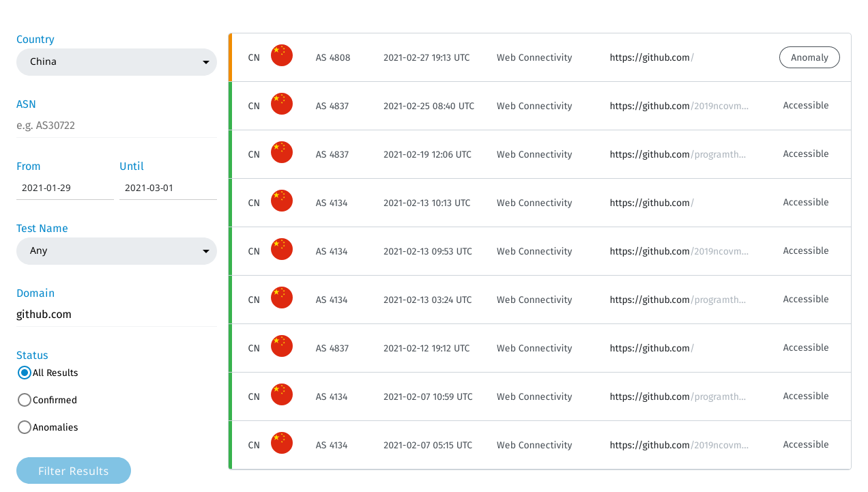Select the Anomalies status radio button

(25, 427)
